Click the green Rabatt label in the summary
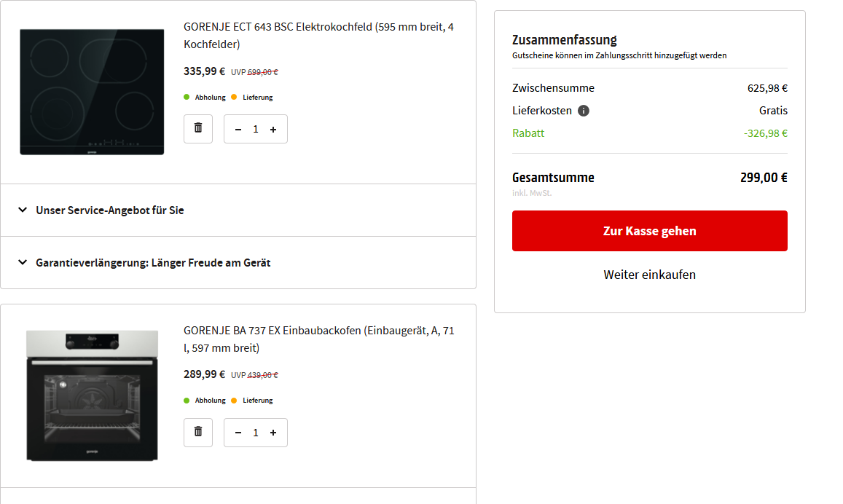 coord(528,133)
